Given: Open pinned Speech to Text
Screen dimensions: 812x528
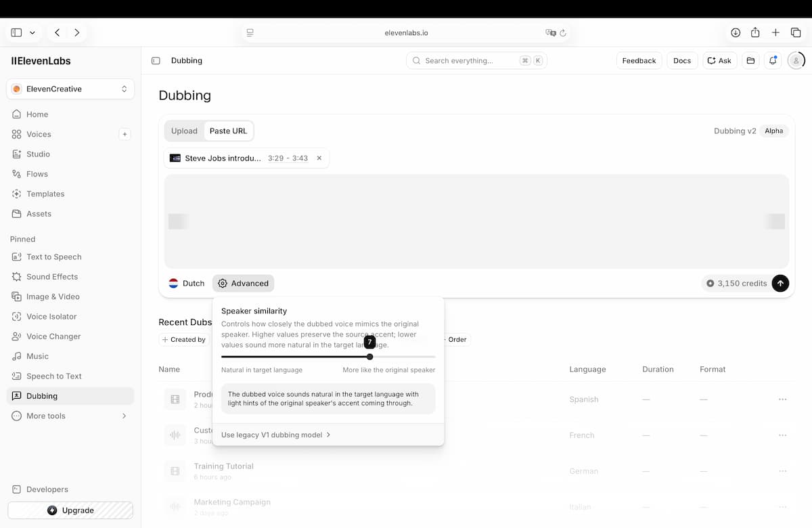Looking at the screenshot, I should [x=70, y=376].
